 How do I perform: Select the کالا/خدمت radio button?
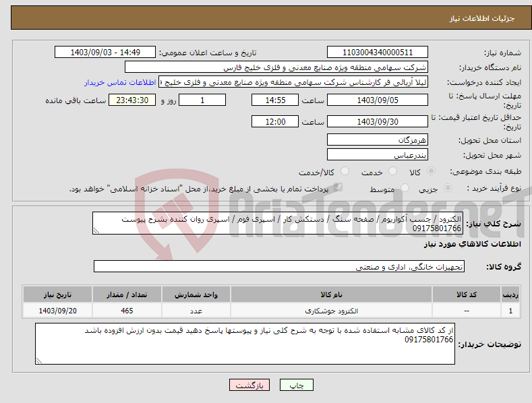point(345,171)
